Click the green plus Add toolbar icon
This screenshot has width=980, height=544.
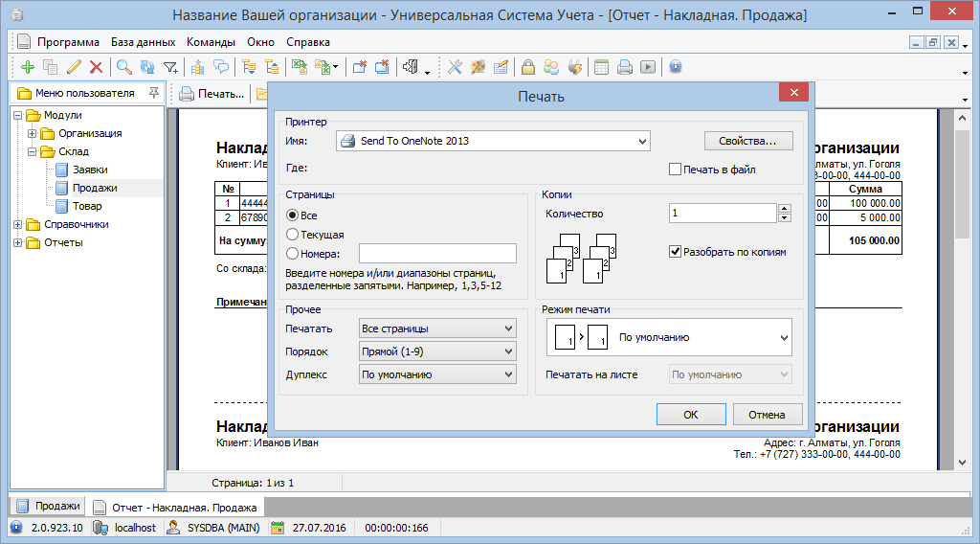click(x=27, y=67)
